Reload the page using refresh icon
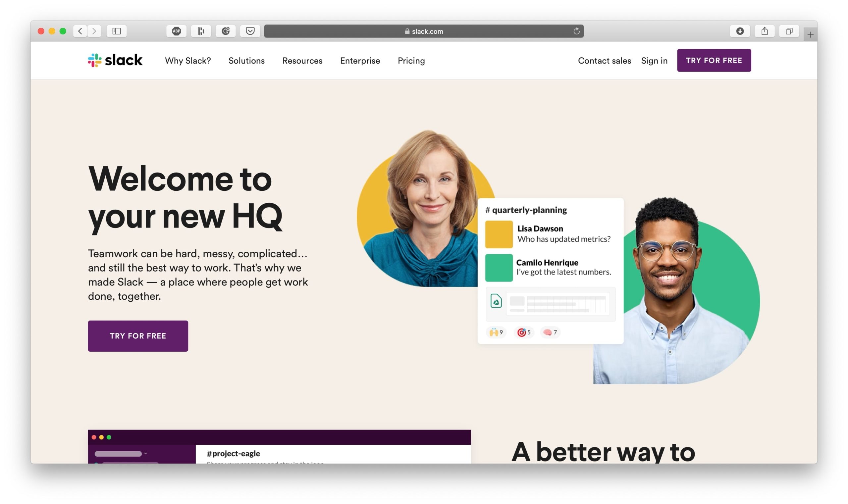 [x=576, y=31]
